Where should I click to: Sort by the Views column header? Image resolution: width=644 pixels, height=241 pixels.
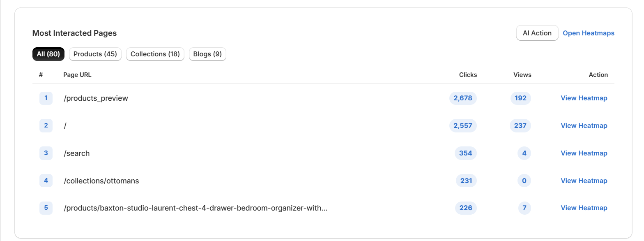522,74
